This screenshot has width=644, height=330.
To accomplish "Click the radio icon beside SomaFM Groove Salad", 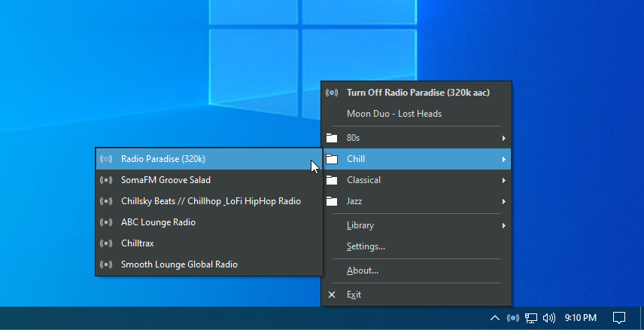I will [x=106, y=180].
